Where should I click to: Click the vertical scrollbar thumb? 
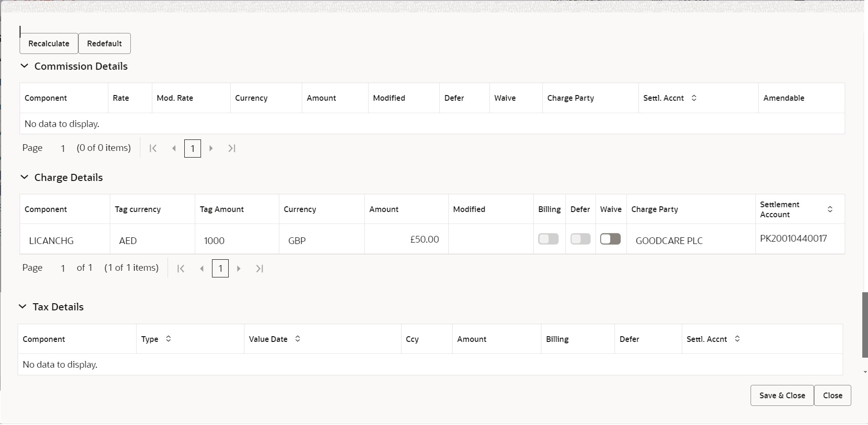[865, 325]
